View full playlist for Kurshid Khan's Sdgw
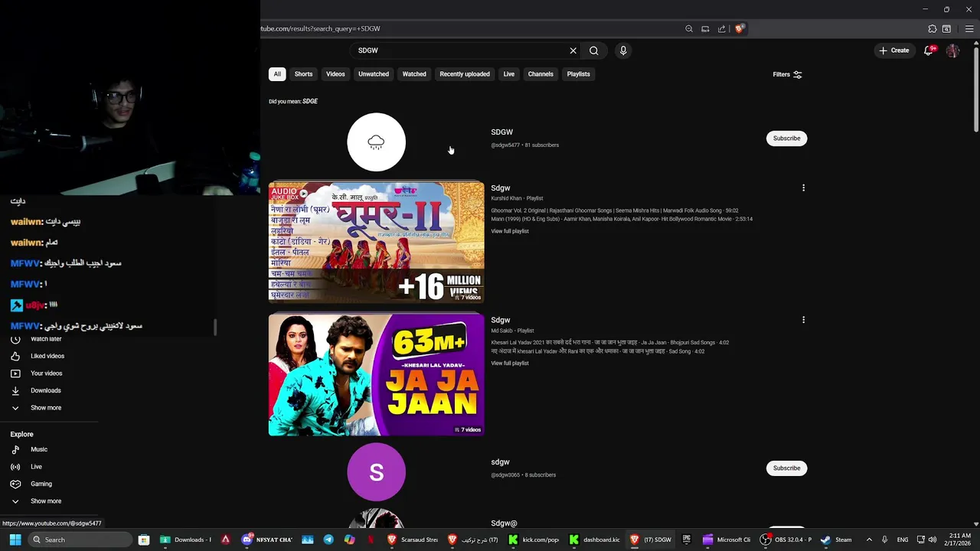This screenshot has height=551, width=980. (510, 231)
